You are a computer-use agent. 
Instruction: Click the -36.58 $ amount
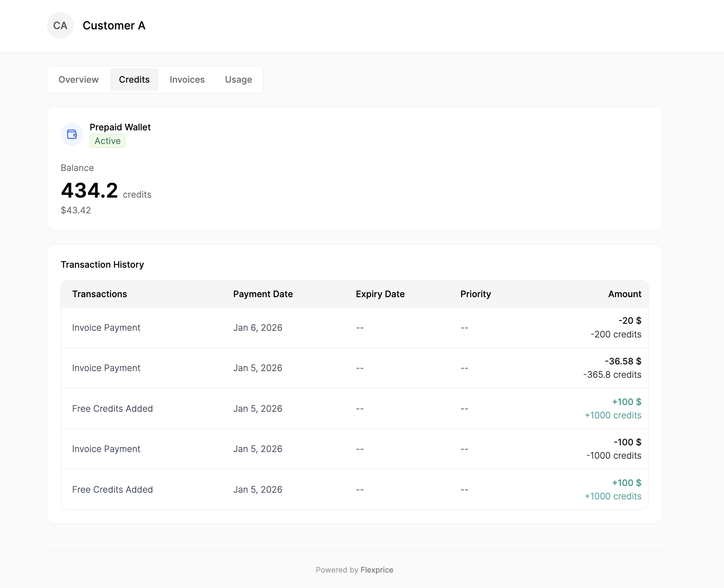pyautogui.click(x=623, y=361)
